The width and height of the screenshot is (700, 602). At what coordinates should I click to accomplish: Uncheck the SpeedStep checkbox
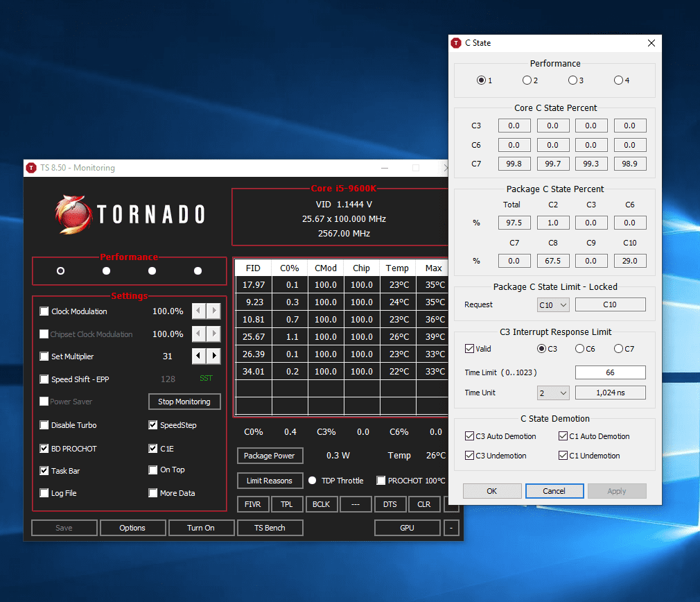(x=152, y=425)
